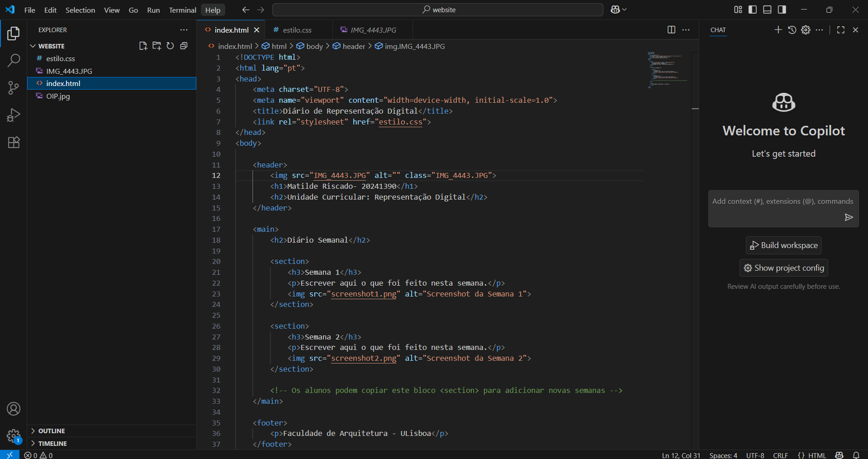
Task: Open the Extensions view
Action: pos(14,143)
